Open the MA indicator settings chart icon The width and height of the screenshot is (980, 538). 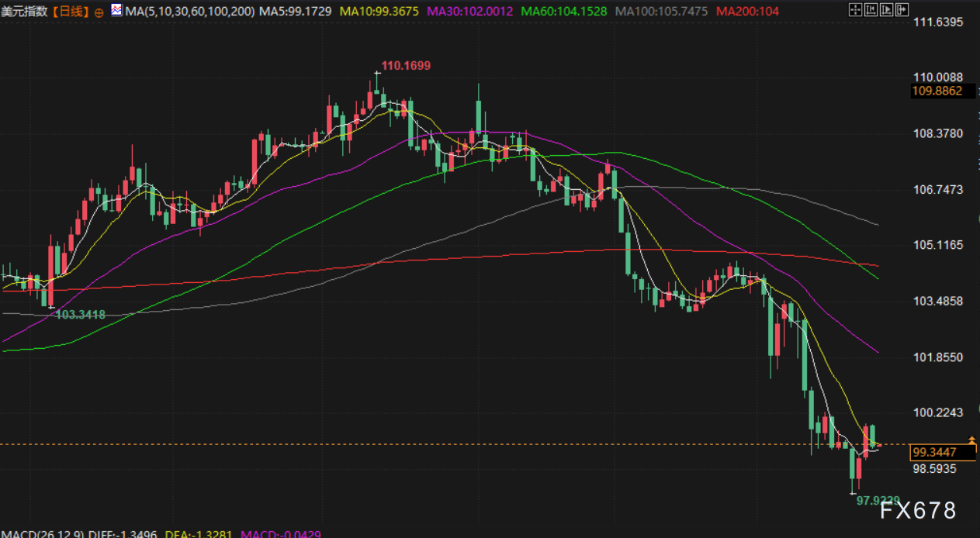(116, 11)
